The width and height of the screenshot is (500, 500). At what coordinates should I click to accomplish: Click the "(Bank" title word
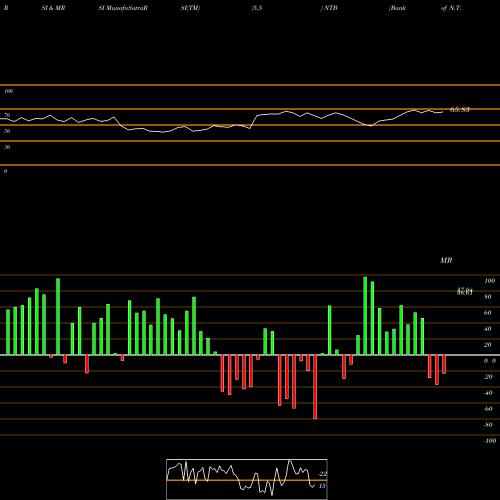coord(397,8)
